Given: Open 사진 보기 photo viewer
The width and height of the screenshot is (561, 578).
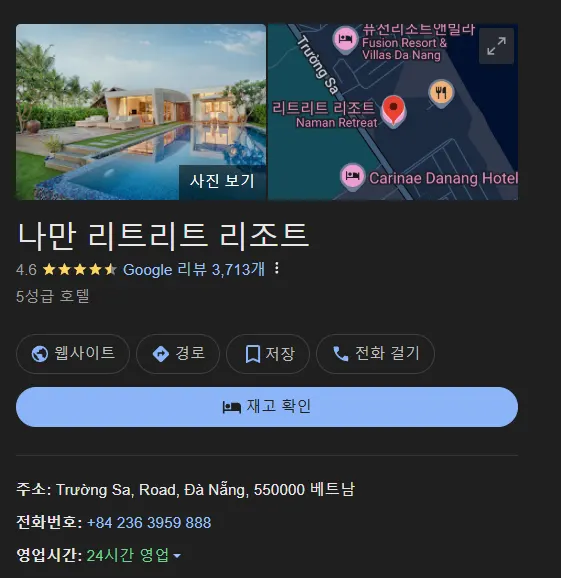Looking at the screenshot, I should click(x=222, y=182).
